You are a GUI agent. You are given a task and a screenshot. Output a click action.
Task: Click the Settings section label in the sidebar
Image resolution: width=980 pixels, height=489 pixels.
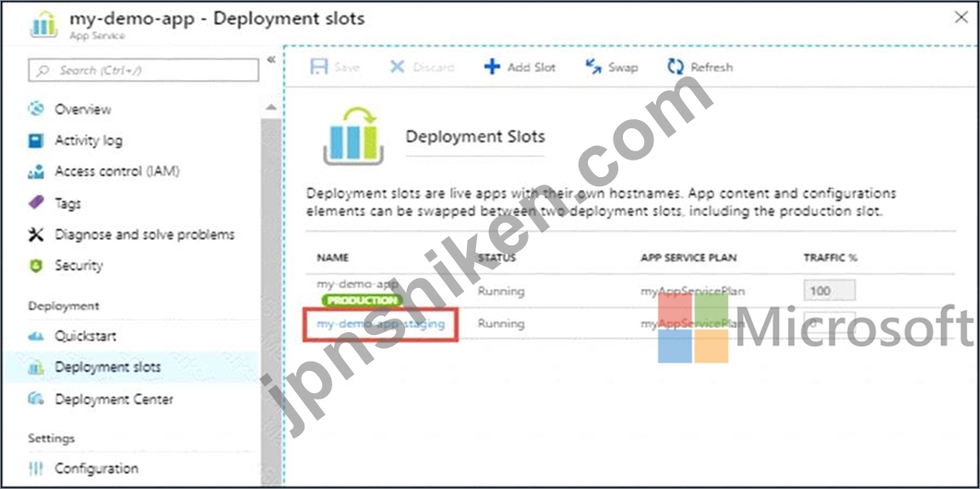click(52, 438)
